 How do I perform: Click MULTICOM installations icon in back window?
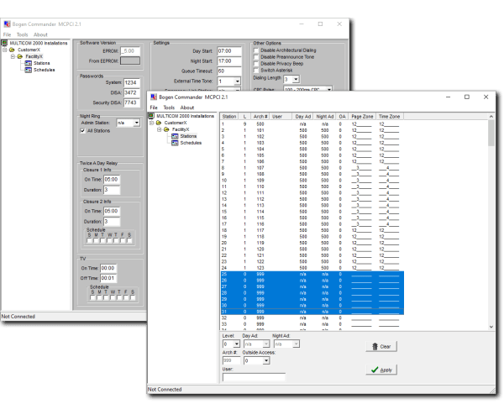[4, 43]
